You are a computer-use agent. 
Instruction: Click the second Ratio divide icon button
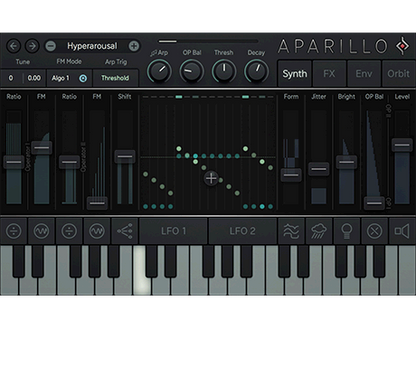click(x=69, y=231)
